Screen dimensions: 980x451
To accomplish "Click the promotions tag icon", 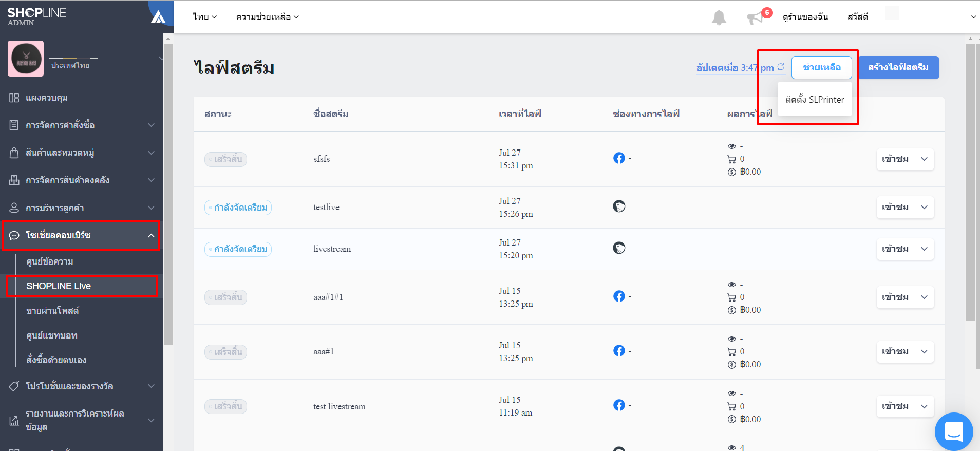I will point(14,386).
